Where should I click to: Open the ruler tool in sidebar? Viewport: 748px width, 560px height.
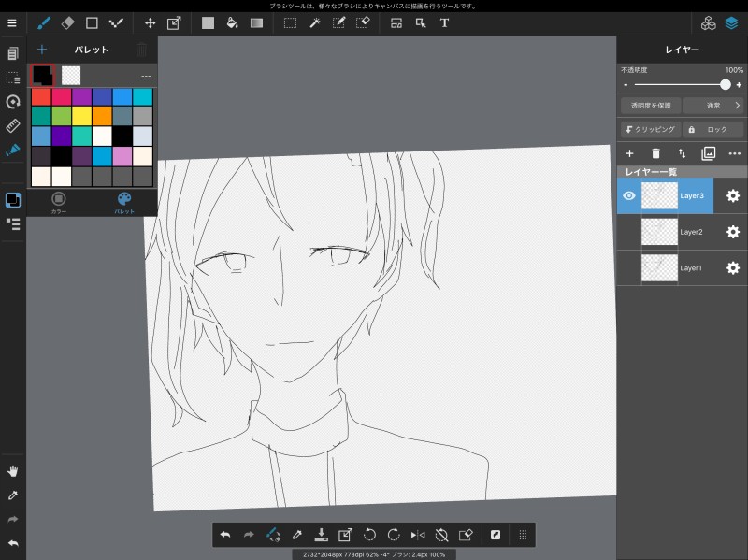pos(13,126)
